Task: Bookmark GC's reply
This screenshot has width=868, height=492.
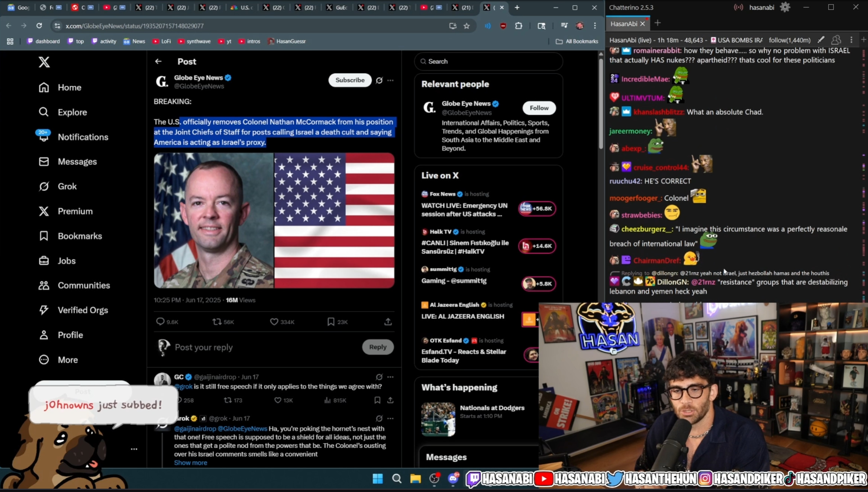Action: tap(377, 400)
